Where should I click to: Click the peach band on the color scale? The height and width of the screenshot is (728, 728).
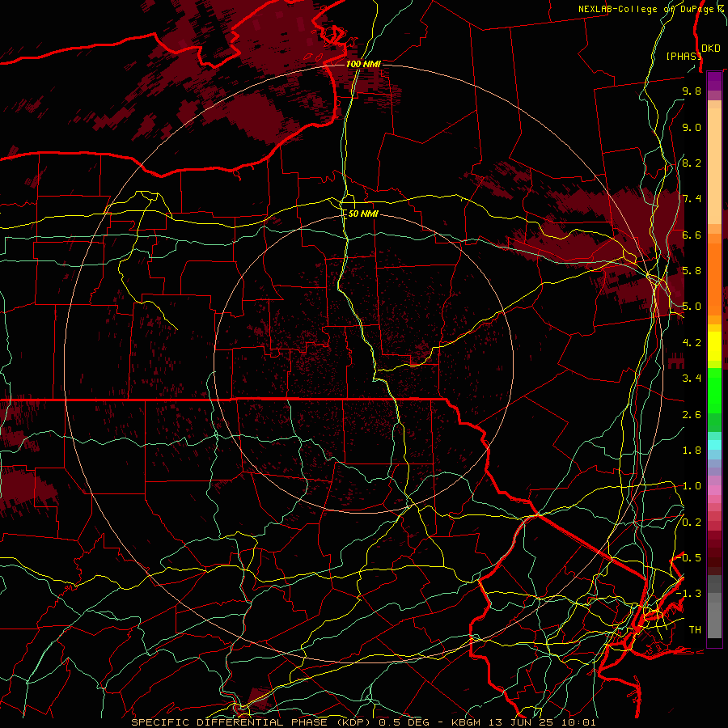pyautogui.click(x=714, y=166)
